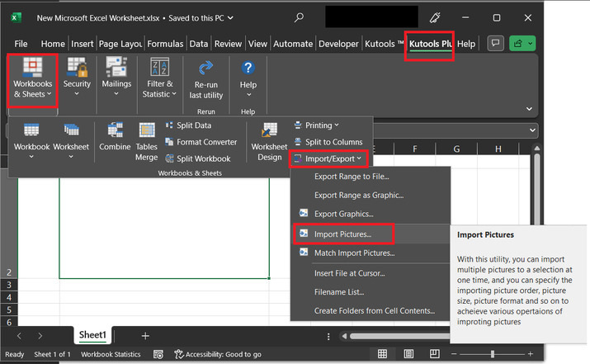Open the File tab
The image size is (590, 364).
click(21, 44)
